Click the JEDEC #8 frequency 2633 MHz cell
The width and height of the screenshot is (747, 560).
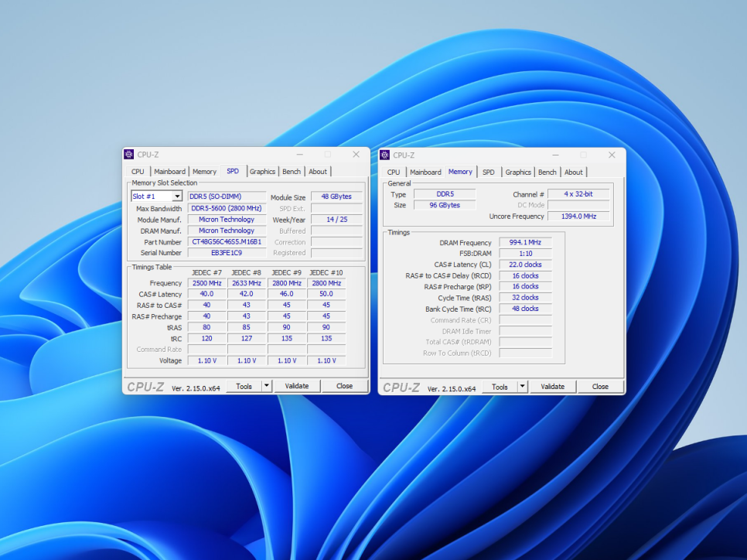point(247,283)
